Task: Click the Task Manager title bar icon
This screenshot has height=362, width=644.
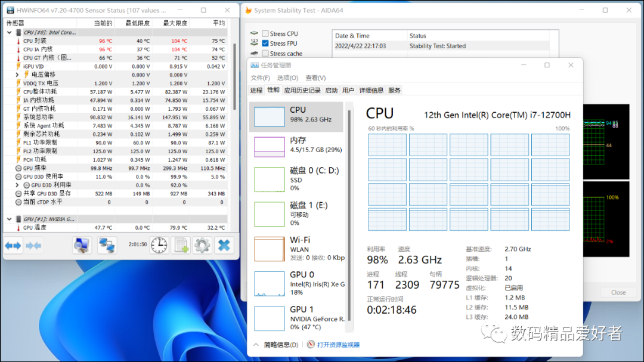Action: click(x=255, y=65)
